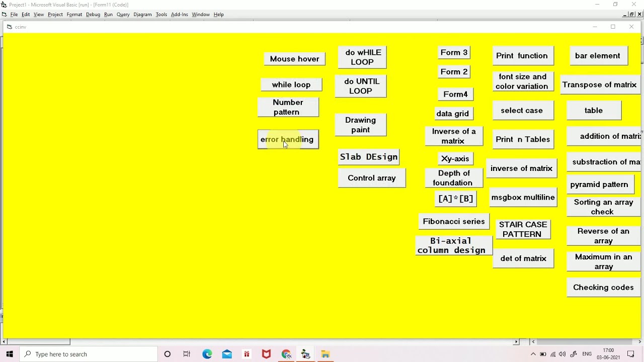Open File Explorer from taskbar
The height and width of the screenshot is (362, 644).
click(326, 354)
